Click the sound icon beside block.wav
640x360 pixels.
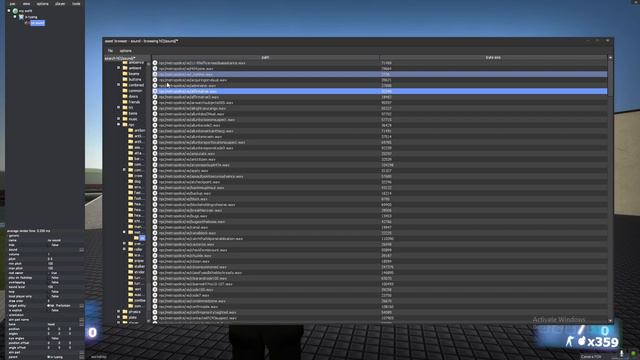[x=155, y=199]
